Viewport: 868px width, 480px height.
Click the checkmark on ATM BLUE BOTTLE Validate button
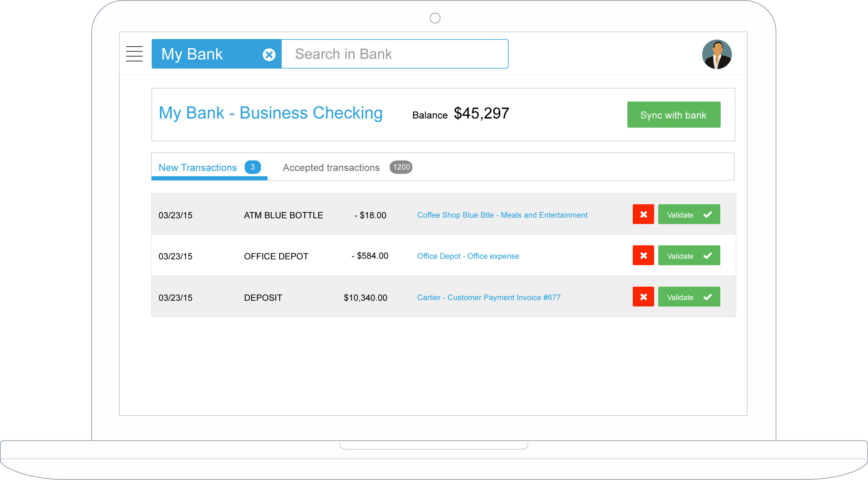(708, 214)
